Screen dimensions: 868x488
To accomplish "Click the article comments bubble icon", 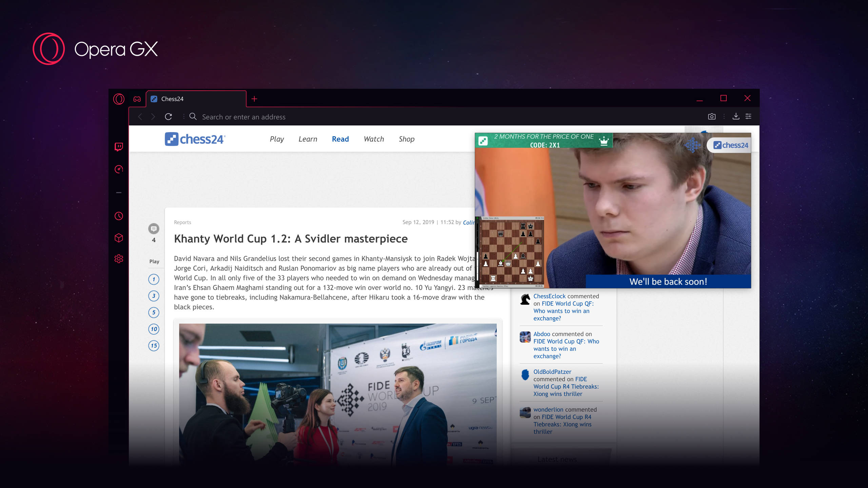I will (154, 229).
